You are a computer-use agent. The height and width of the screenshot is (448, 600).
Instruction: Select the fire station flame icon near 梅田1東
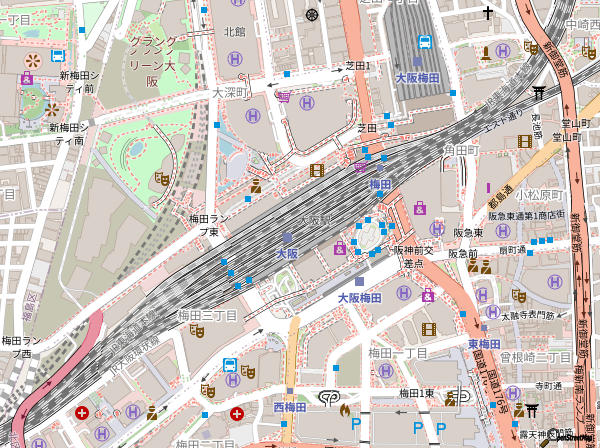pos(345,409)
